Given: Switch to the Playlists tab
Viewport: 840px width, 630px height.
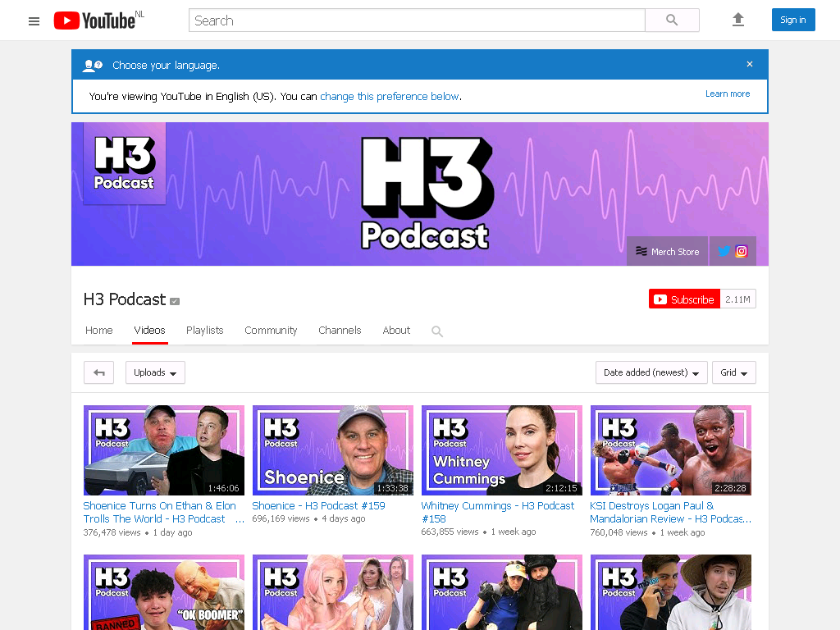Looking at the screenshot, I should click(x=204, y=330).
